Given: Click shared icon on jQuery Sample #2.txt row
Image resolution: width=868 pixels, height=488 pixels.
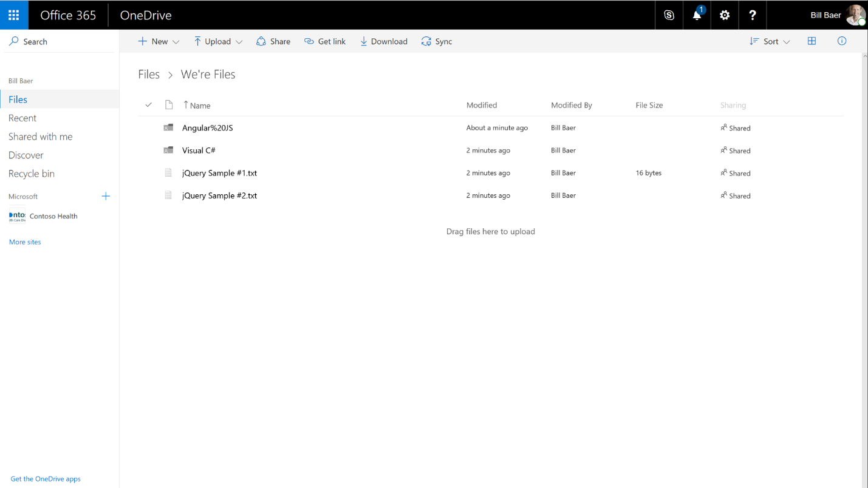Looking at the screenshot, I should pyautogui.click(x=723, y=195).
